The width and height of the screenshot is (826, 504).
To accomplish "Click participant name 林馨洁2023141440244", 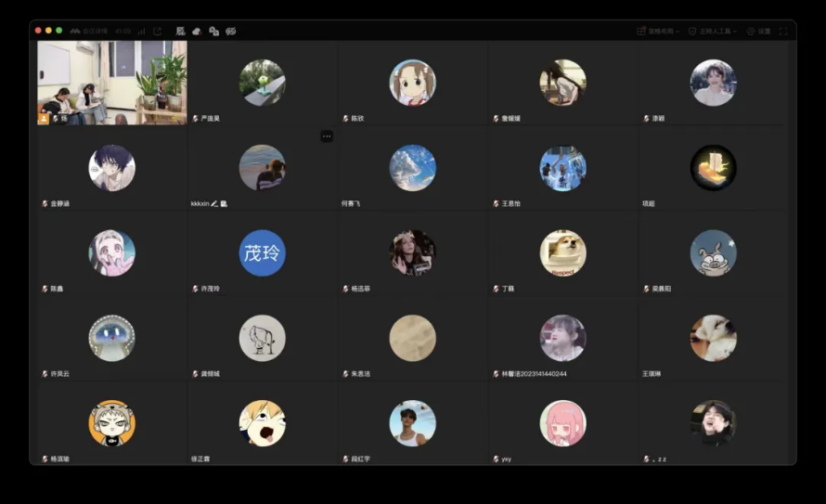I will pos(535,374).
